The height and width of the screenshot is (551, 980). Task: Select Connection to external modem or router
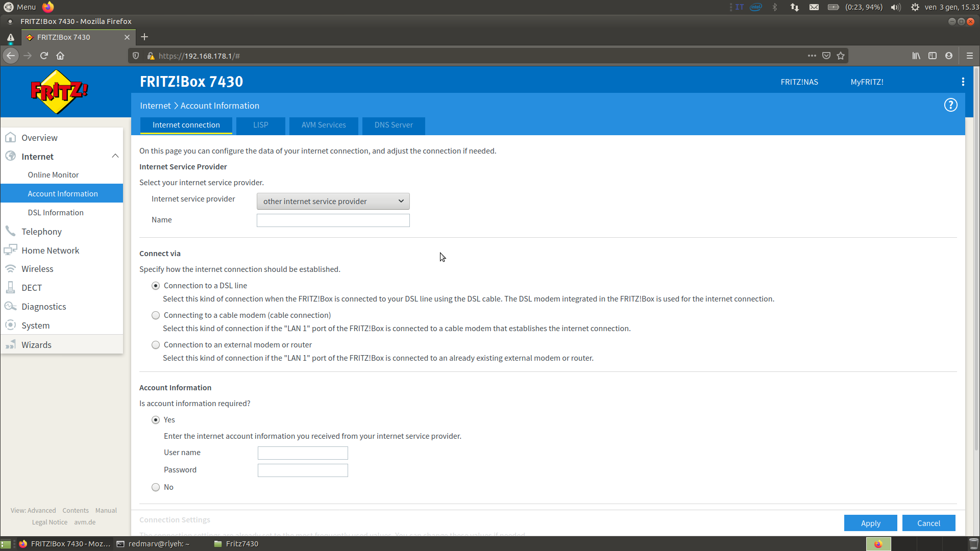point(156,345)
